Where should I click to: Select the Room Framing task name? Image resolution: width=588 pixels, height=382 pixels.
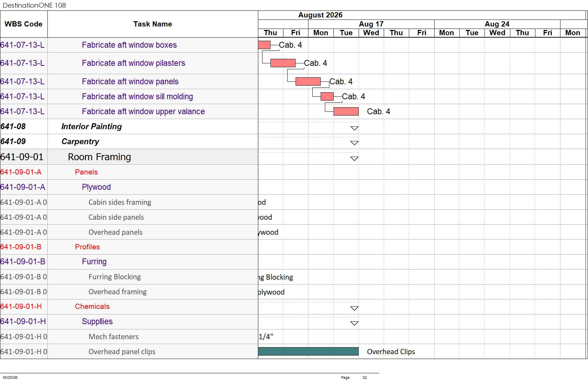[x=99, y=157]
